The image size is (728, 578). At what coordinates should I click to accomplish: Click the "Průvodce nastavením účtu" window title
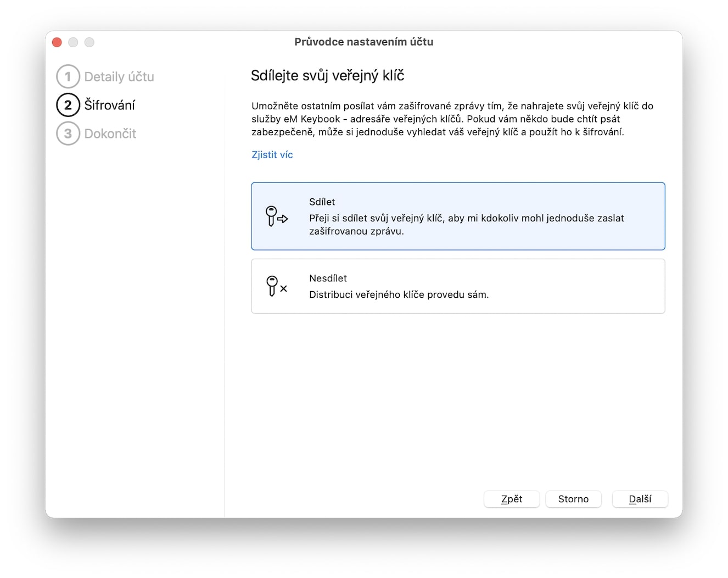tap(363, 42)
